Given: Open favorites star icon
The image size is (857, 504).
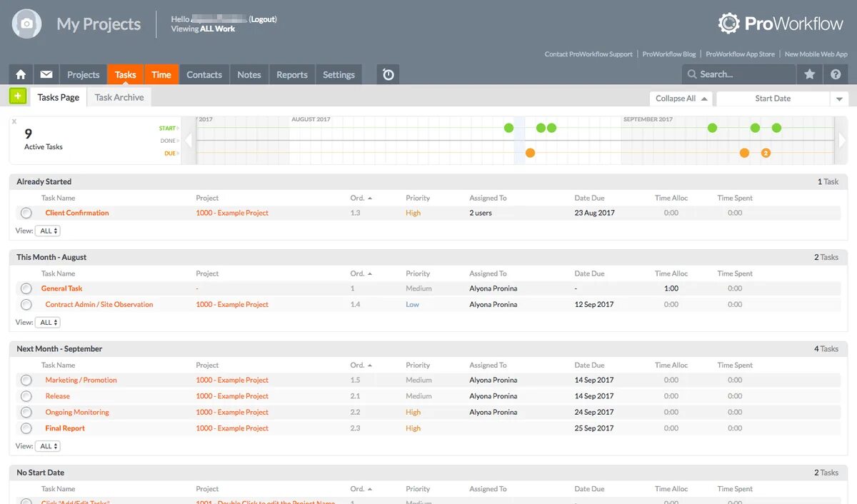Looking at the screenshot, I should point(809,74).
